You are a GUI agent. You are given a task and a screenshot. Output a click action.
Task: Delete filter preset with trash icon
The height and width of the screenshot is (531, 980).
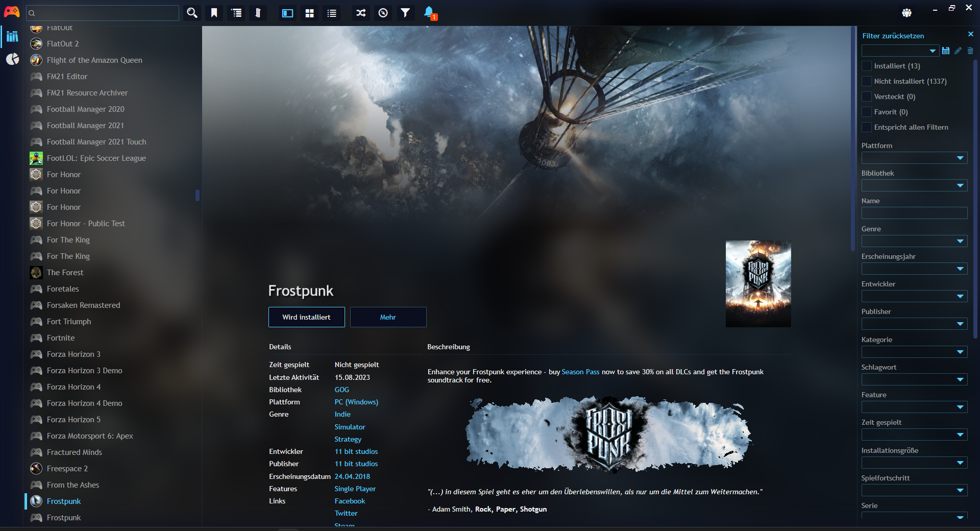point(970,51)
